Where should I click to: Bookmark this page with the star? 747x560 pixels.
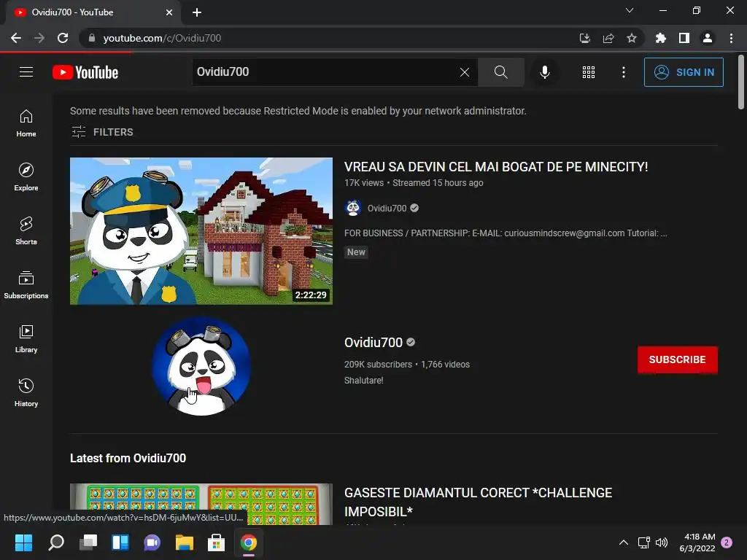pyautogui.click(x=632, y=38)
